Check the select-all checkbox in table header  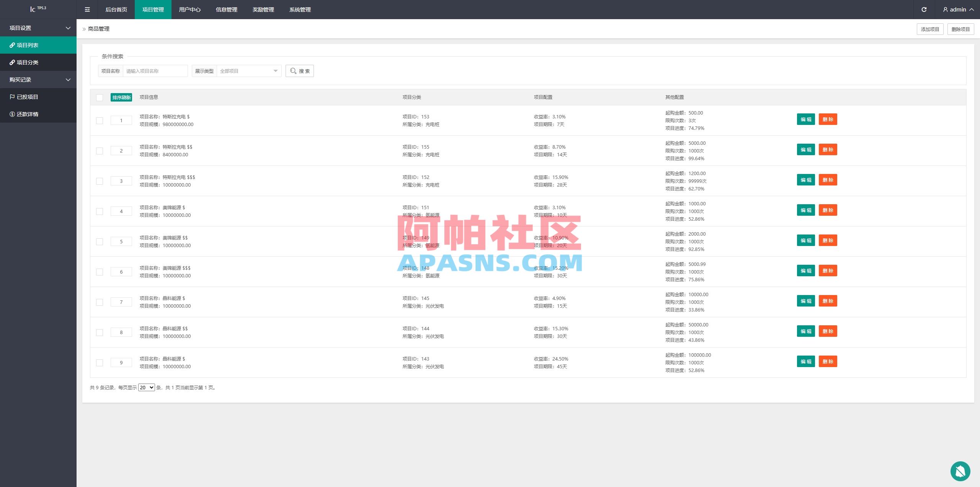click(100, 98)
